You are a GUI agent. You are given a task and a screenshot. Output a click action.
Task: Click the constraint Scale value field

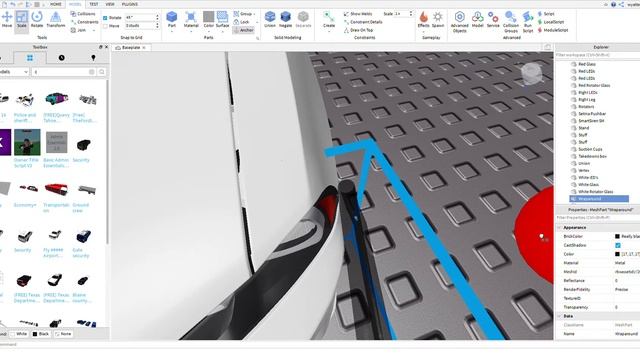[402, 14]
